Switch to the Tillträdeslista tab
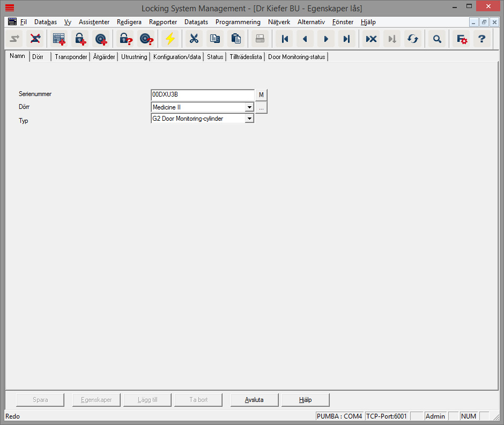This screenshot has width=504, height=425. pos(246,57)
